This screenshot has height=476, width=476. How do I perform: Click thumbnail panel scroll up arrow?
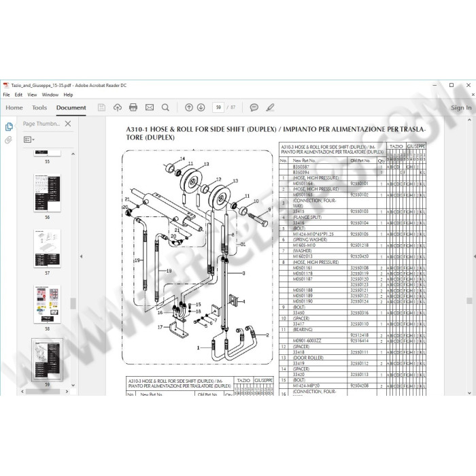coord(73,154)
